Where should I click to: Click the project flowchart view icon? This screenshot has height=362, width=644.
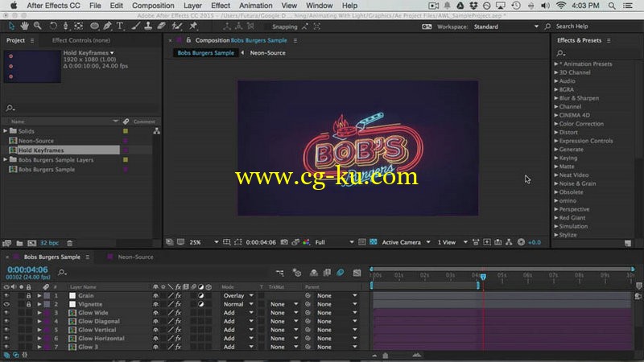point(156,131)
